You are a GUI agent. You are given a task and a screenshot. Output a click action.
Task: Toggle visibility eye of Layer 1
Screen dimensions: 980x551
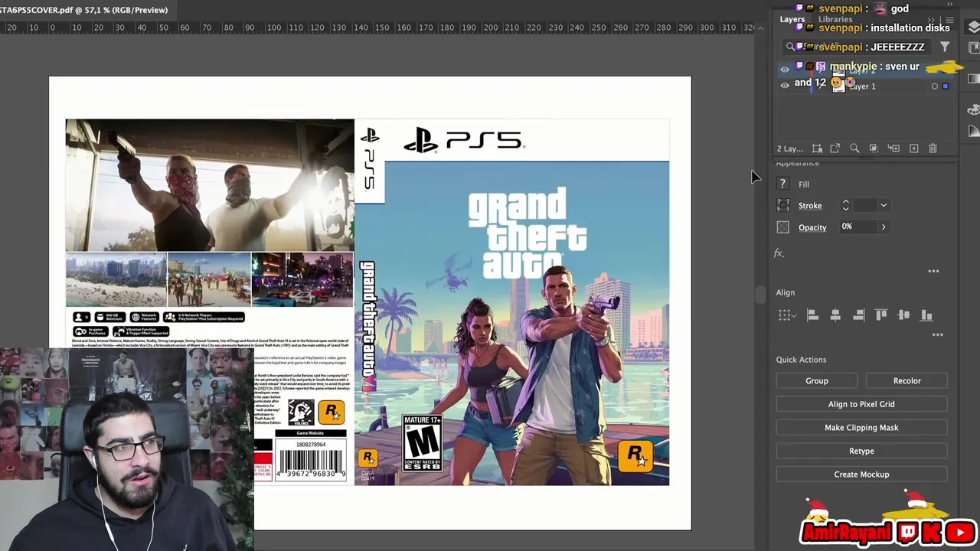[784, 86]
